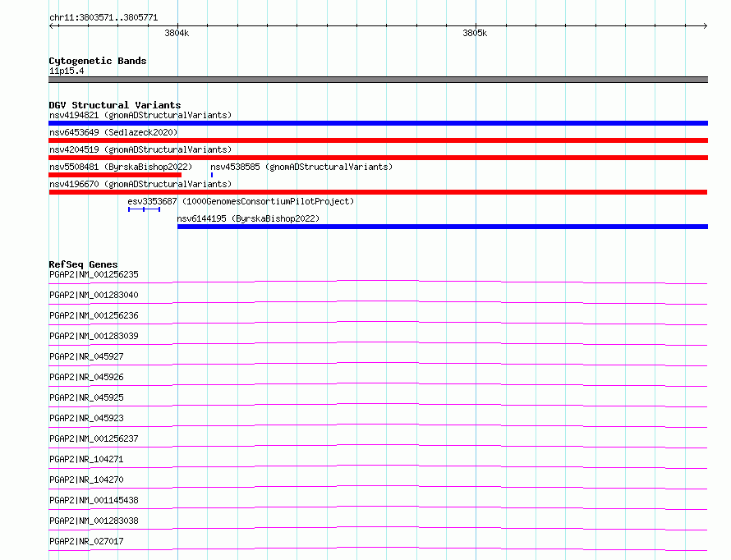Click the left arrow of the ruler
Image resolution: width=731 pixels, height=560 pixels.
(52, 26)
